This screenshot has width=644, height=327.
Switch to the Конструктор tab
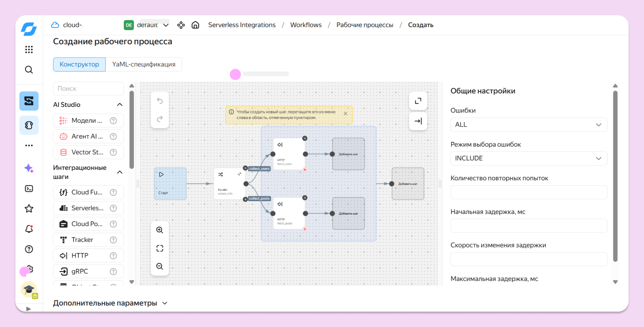[79, 64]
